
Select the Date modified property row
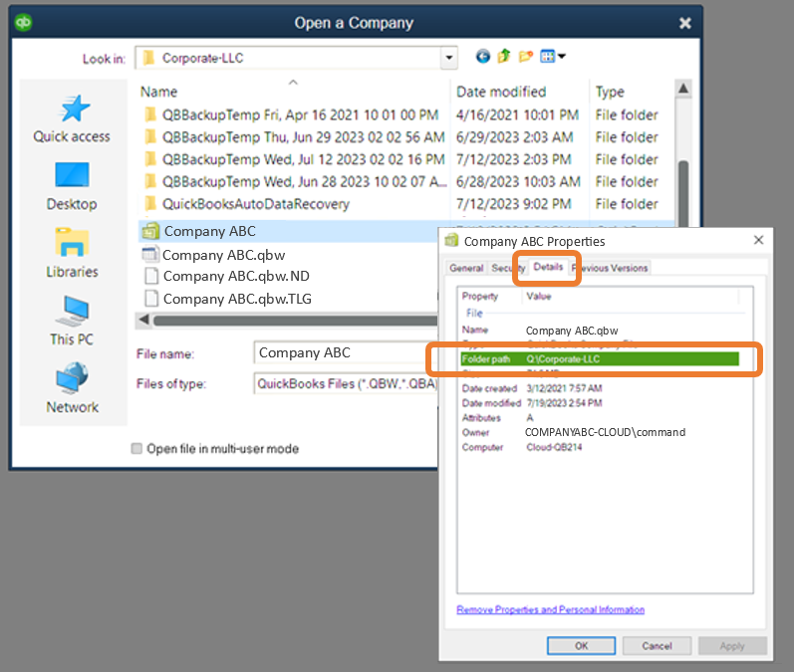click(x=600, y=403)
